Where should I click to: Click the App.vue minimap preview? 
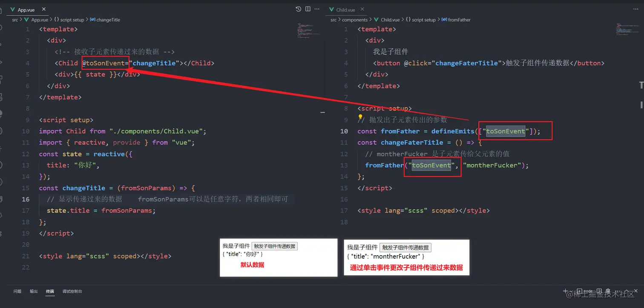tap(308, 31)
